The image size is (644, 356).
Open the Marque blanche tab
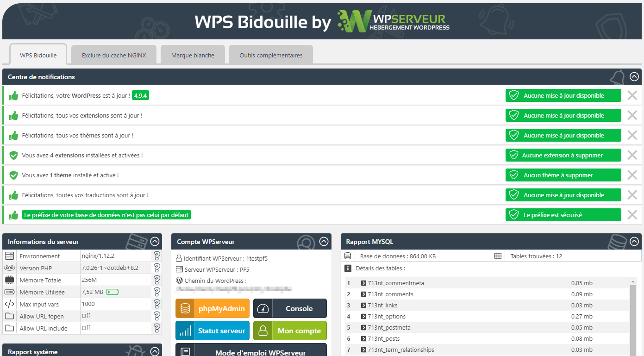click(x=193, y=55)
